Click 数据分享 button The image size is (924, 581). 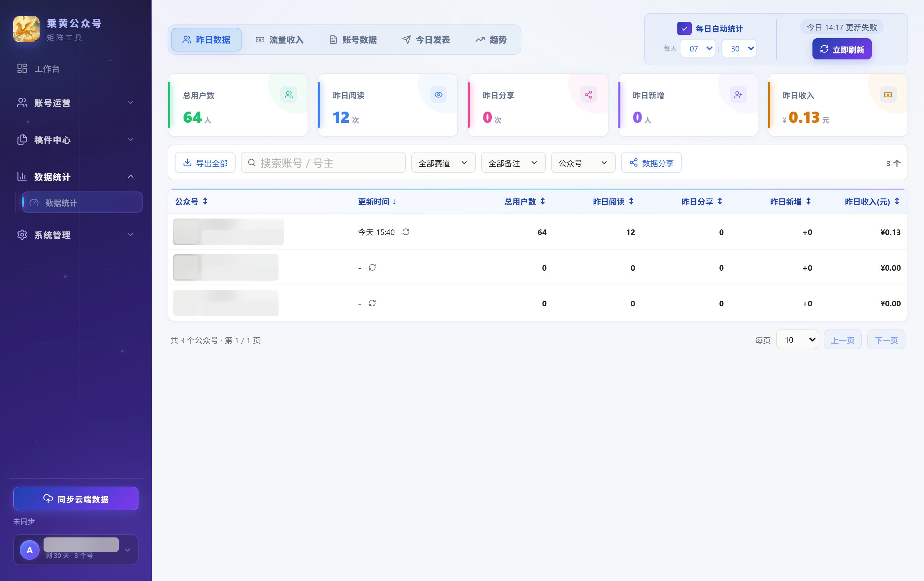point(651,163)
